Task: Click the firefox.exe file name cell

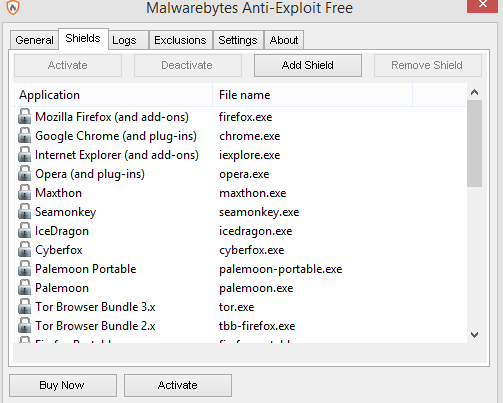Action: (246, 117)
